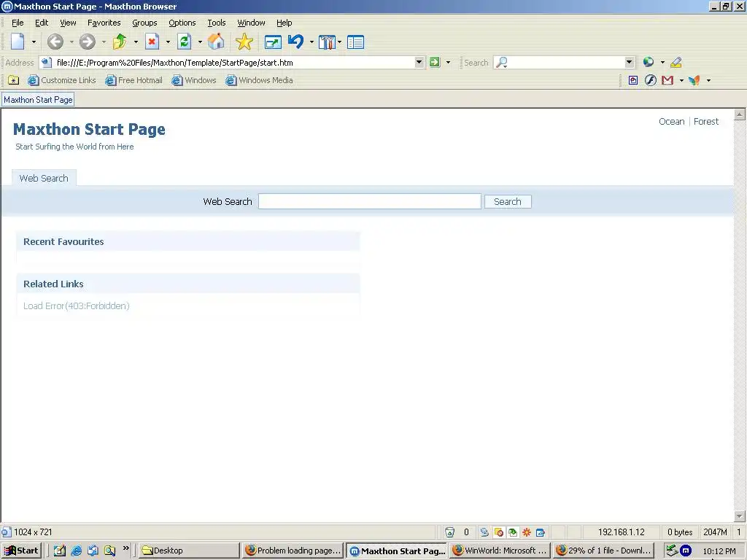Go forward with the Forward arrow button
This screenshot has width=747, height=560.
88,42
